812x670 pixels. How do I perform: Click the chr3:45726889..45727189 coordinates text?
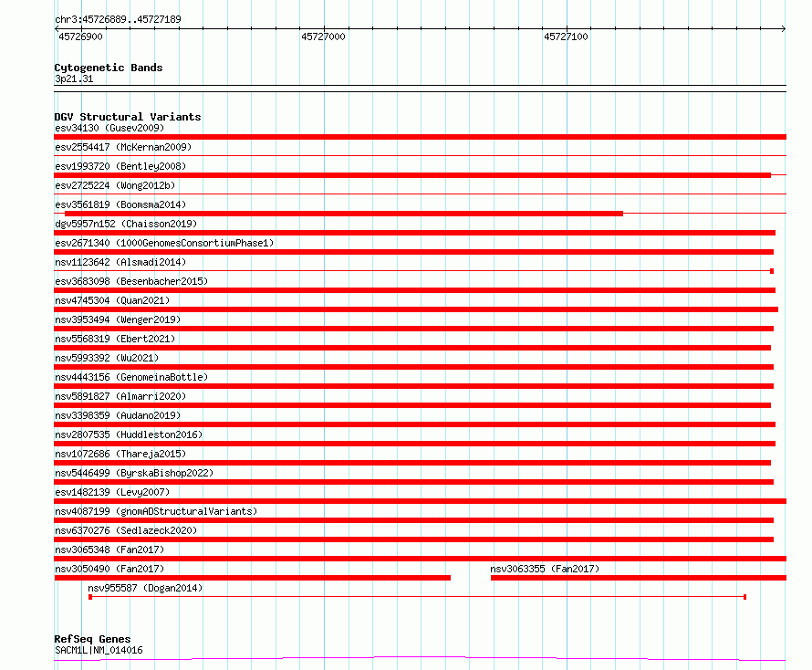(x=118, y=19)
